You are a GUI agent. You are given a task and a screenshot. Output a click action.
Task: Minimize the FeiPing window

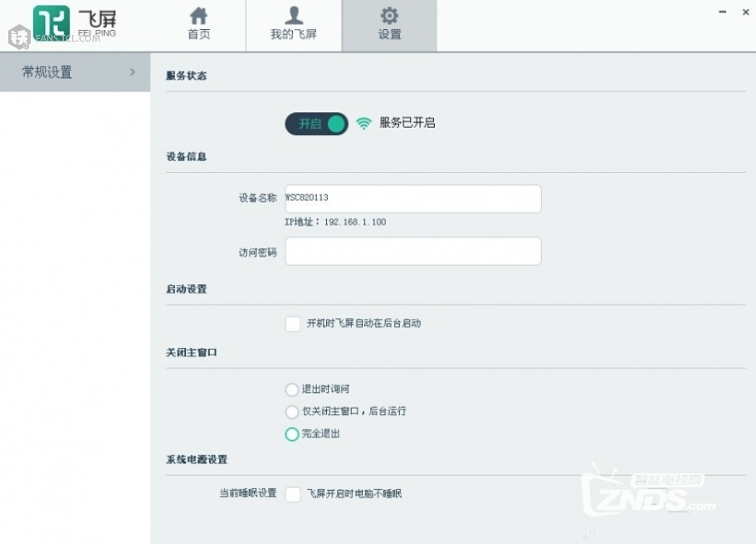(x=722, y=12)
